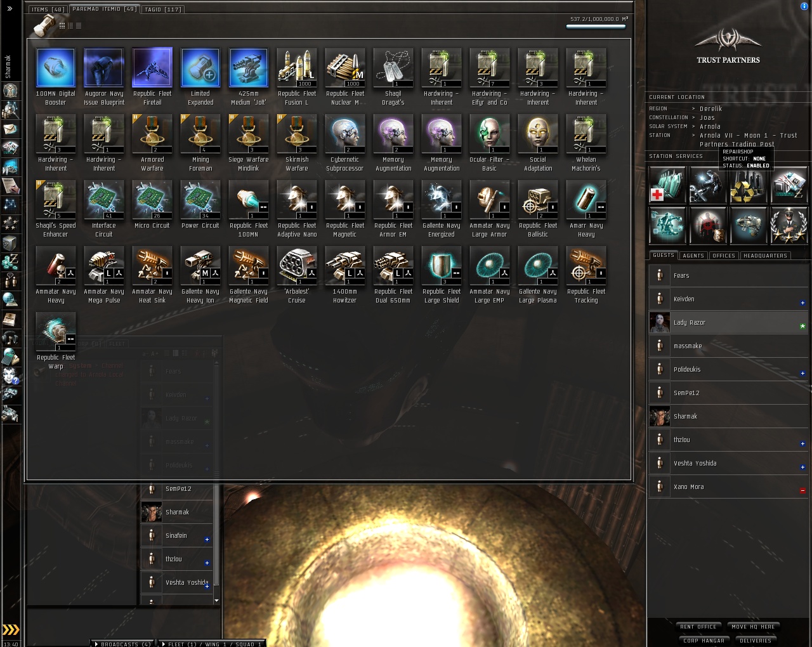Open the Wallet coins icon in sidebar

(10, 262)
